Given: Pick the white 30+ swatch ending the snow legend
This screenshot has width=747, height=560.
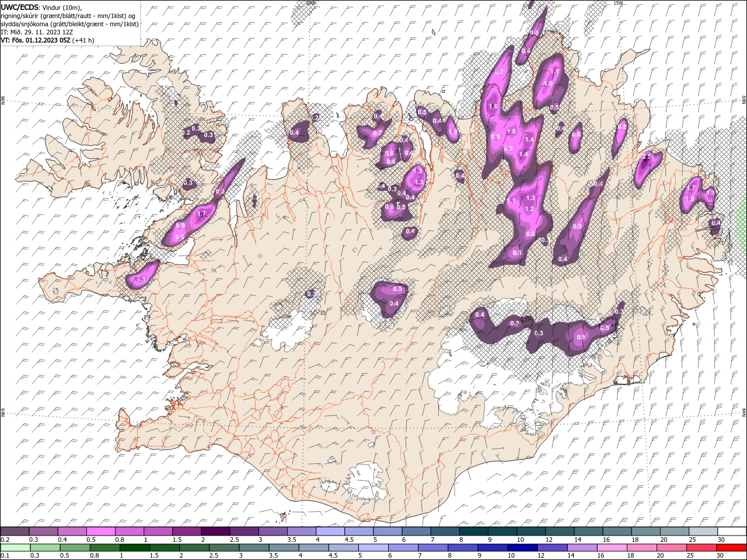Looking at the screenshot, I should tap(732, 531).
